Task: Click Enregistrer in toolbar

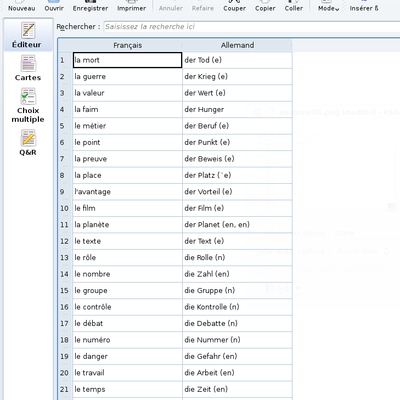Action: 90,6
